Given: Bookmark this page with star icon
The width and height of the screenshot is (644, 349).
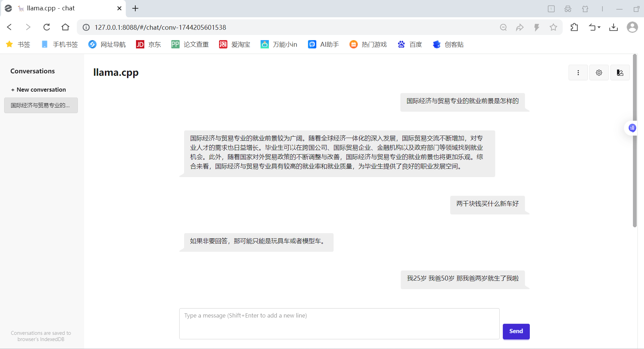Looking at the screenshot, I should pyautogui.click(x=553, y=27).
